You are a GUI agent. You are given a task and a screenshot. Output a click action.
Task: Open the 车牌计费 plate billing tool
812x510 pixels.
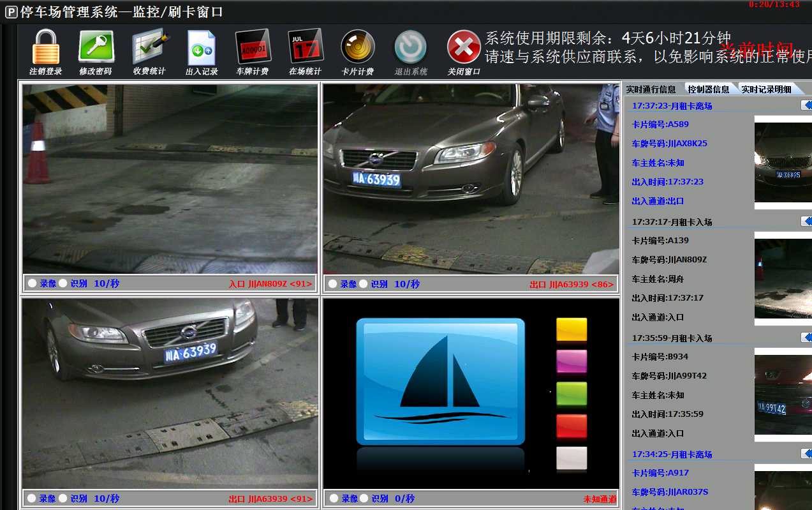click(253, 46)
